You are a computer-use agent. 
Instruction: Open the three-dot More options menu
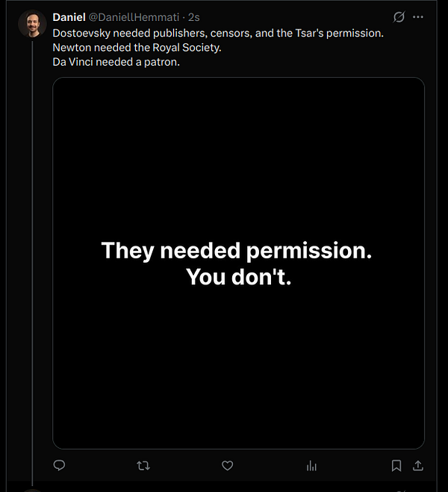[x=418, y=17]
